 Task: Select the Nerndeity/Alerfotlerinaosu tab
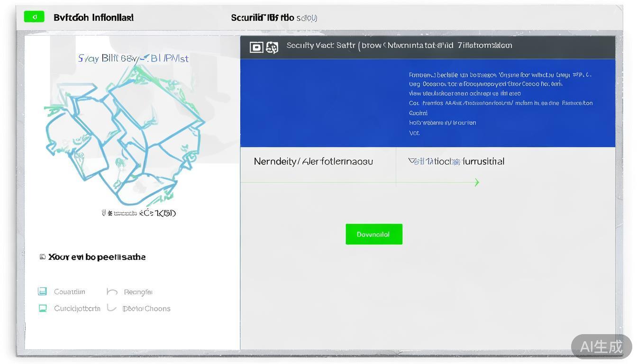[313, 162]
